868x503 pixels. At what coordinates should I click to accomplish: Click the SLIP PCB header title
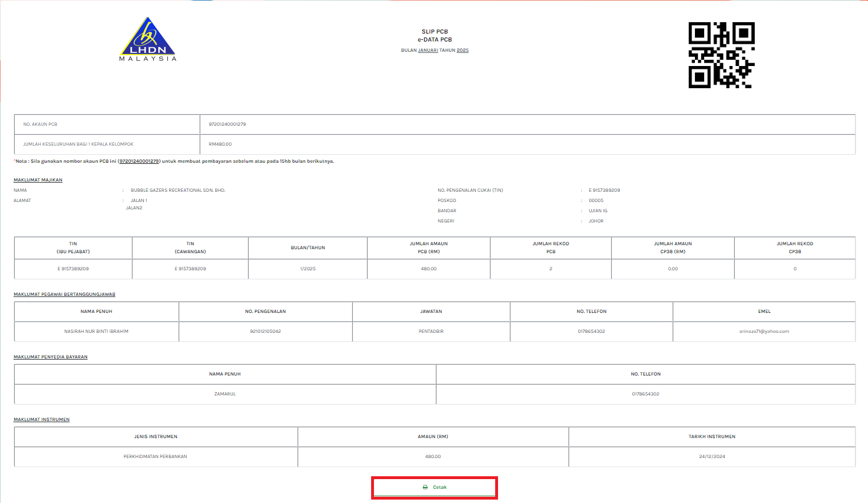pyautogui.click(x=434, y=32)
